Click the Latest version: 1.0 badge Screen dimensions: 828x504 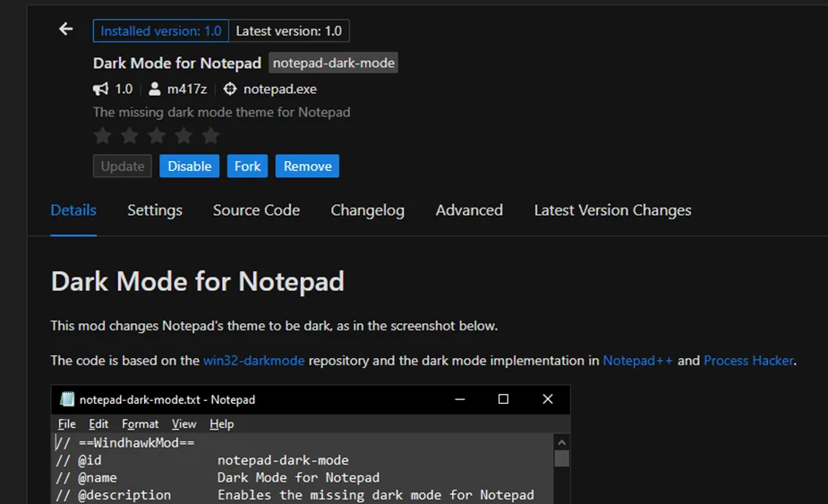(289, 30)
